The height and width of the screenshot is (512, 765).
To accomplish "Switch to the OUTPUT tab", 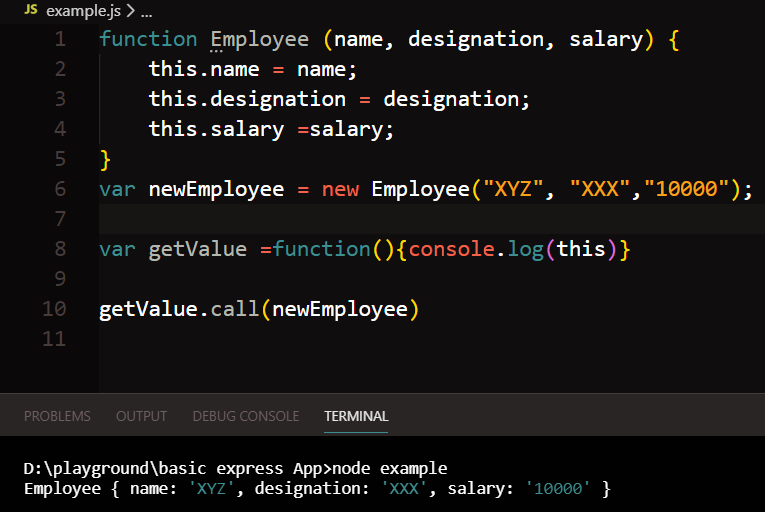I will pos(141,416).
